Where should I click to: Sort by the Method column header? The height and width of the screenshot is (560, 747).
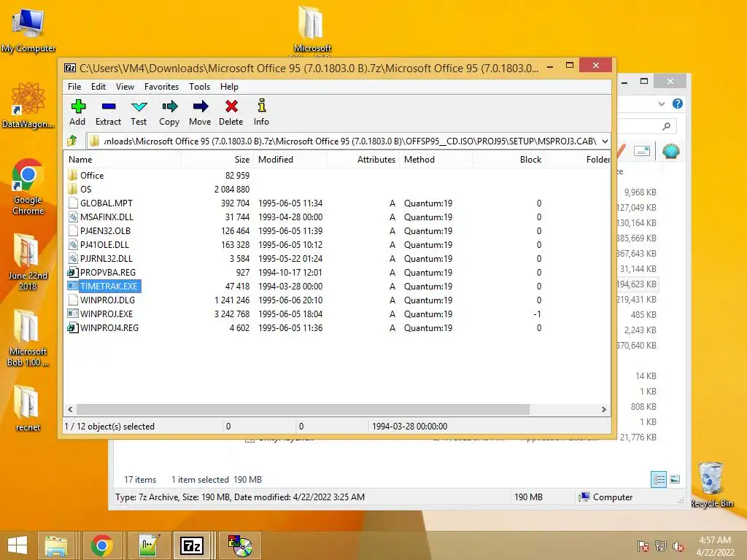click(436, 160)
